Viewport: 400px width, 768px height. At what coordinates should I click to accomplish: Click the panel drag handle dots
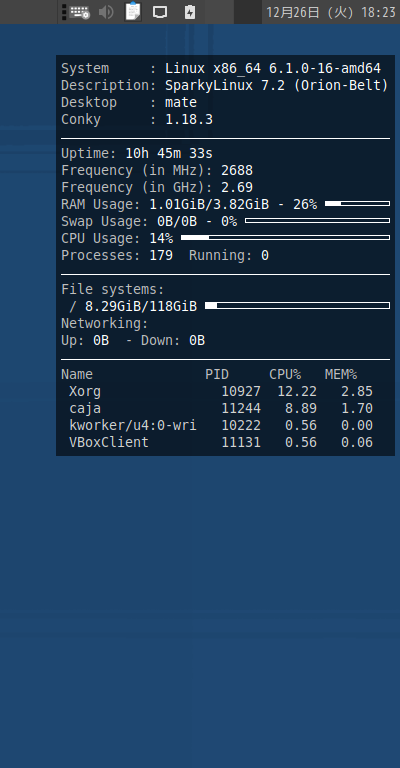click(x=64, y=12)
